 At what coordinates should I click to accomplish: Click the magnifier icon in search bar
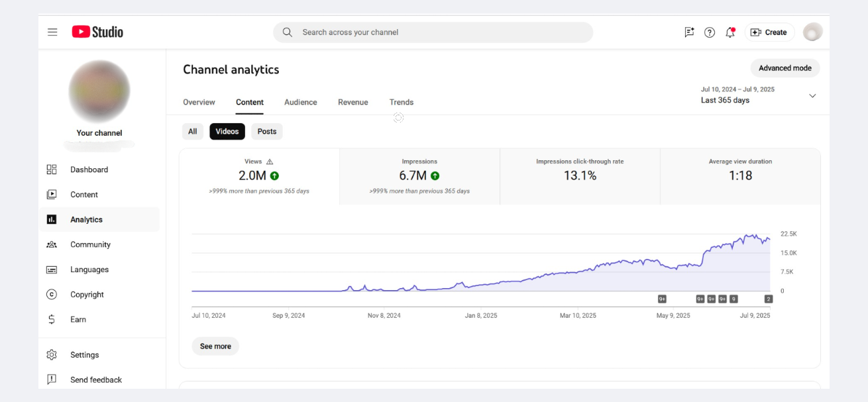coord(288,32)
